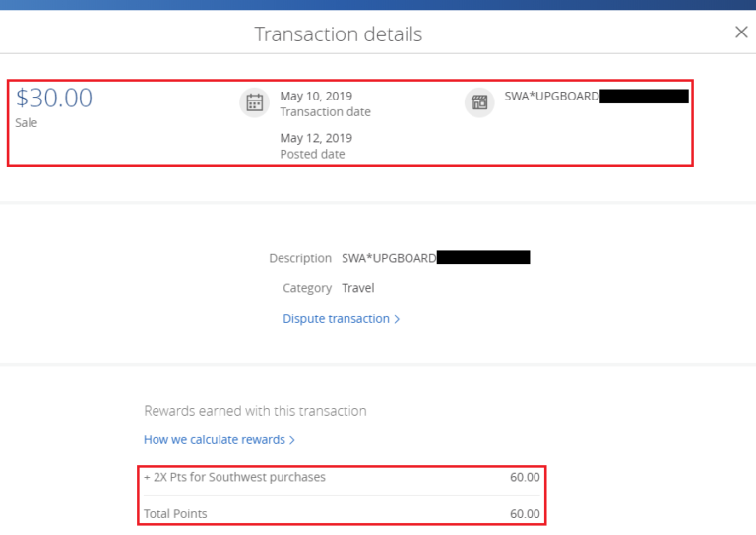Screen dimensions: 756x535
Task: Click the 2X Pts for Southwest purchases row
Action: tap(342, 477)
